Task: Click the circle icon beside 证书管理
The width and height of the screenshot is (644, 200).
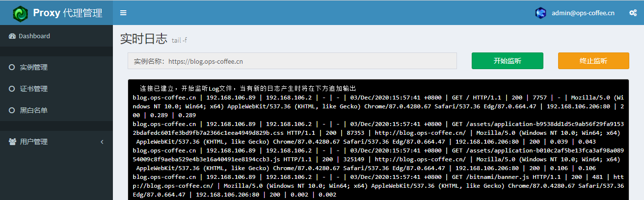Action: click(x=12, y=89)
